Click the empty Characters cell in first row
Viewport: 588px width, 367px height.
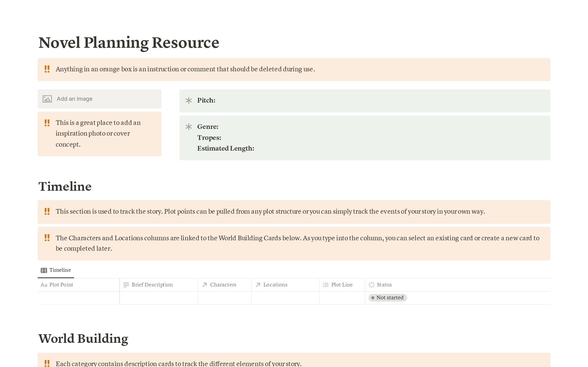pyautogui.click(x=224, y=298)
